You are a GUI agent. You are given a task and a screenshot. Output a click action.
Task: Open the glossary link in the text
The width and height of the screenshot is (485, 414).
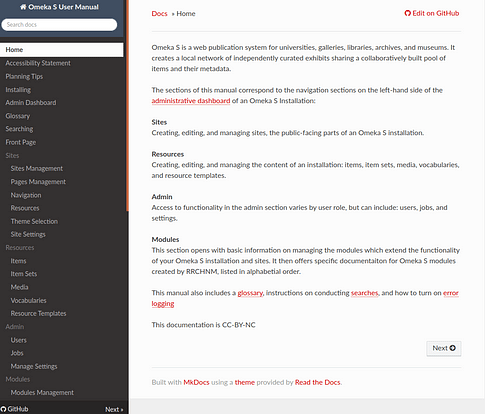(250, 293)
